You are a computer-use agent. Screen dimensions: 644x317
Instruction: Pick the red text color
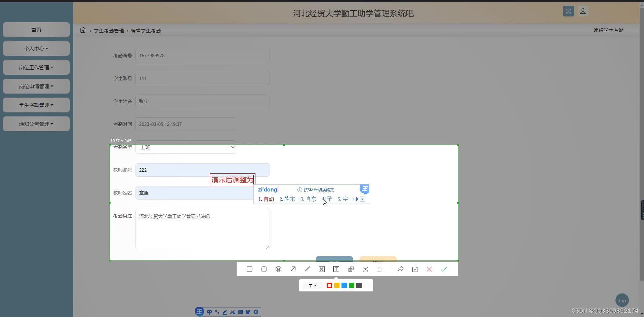pyautogui.click(x=329, y=285)
